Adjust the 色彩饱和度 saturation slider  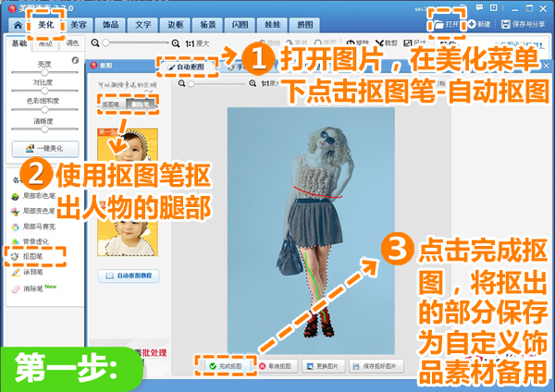[44, 110]
